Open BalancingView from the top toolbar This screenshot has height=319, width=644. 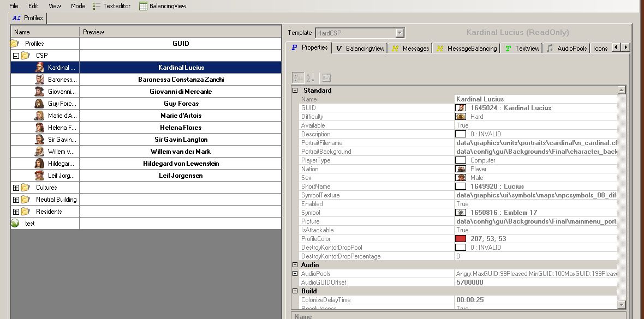[x=163, y=6]
